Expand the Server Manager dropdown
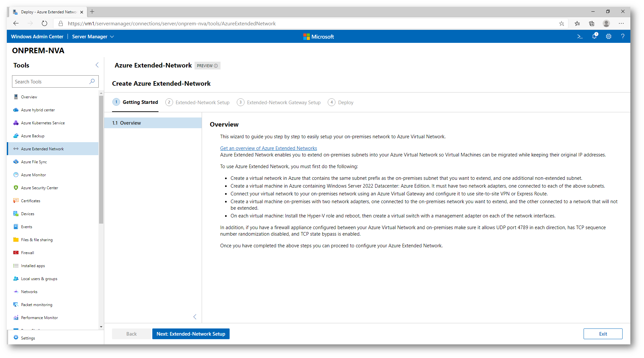The height and width of the screenshot is (358, 644). click(x=93, y=36)
